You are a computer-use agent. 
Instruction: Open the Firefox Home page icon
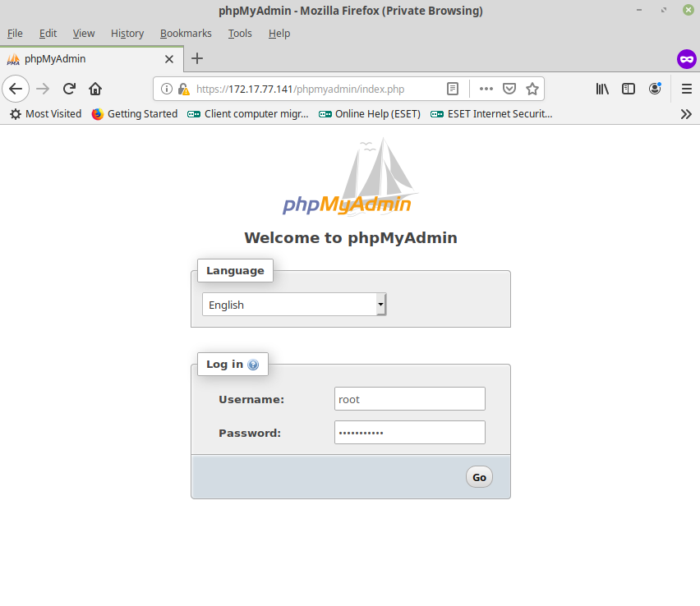click(x=95, y=90)
